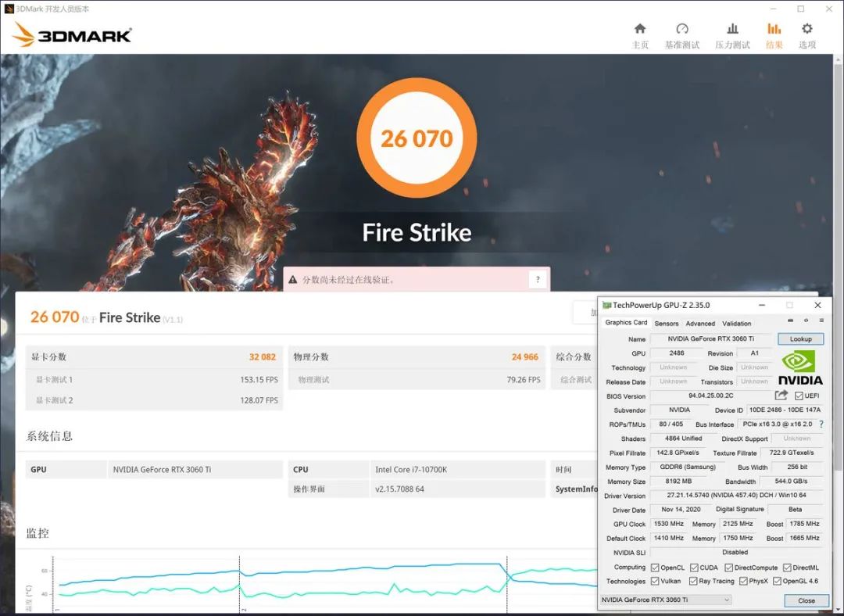The image size is (844, 616).
Task: Click the Driver Version field in GPU-Z
Action: (x=736, y=496)
